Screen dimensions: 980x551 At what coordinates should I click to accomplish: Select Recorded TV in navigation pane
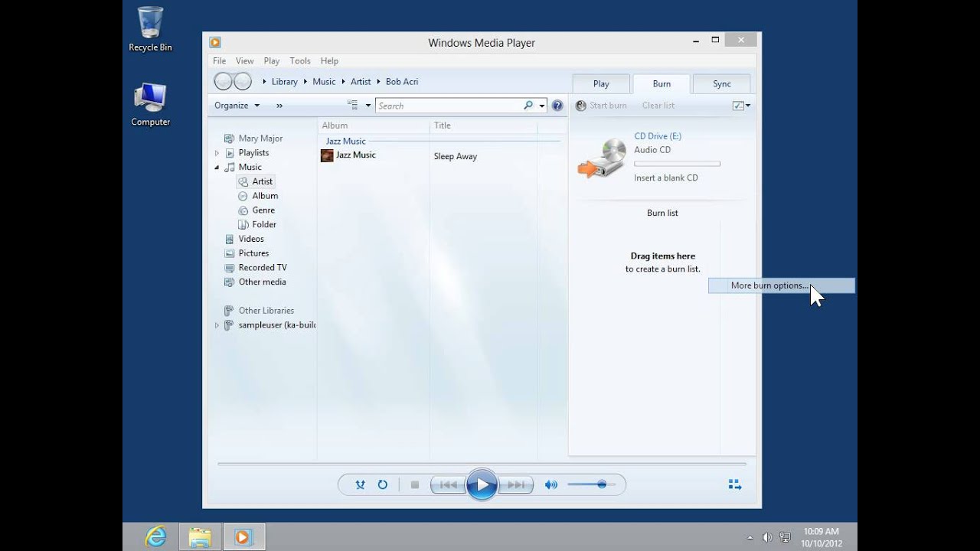263,268
